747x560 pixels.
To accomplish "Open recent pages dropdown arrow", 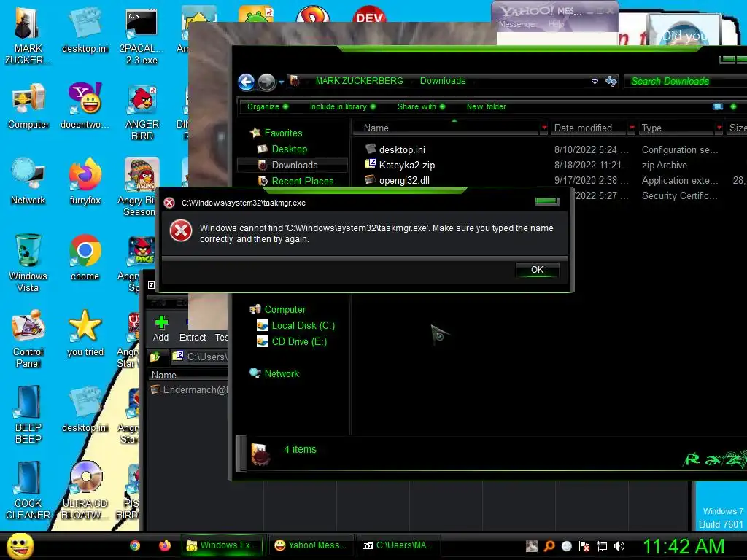I will click(x=281, y=82).
